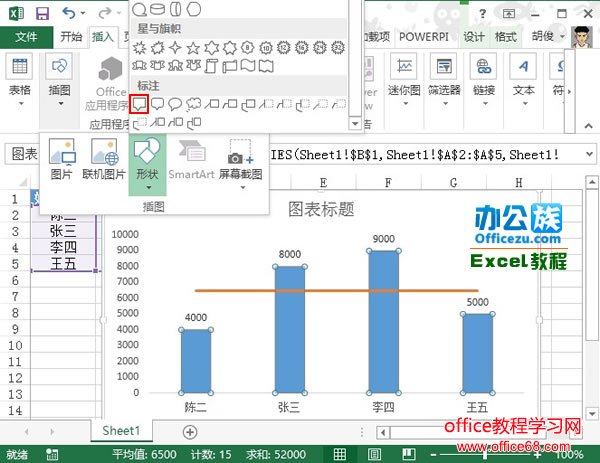The width and height of the screenshot is (600, 463).
Task: Switch to the 格式 format tab
Action: [505, 37]
